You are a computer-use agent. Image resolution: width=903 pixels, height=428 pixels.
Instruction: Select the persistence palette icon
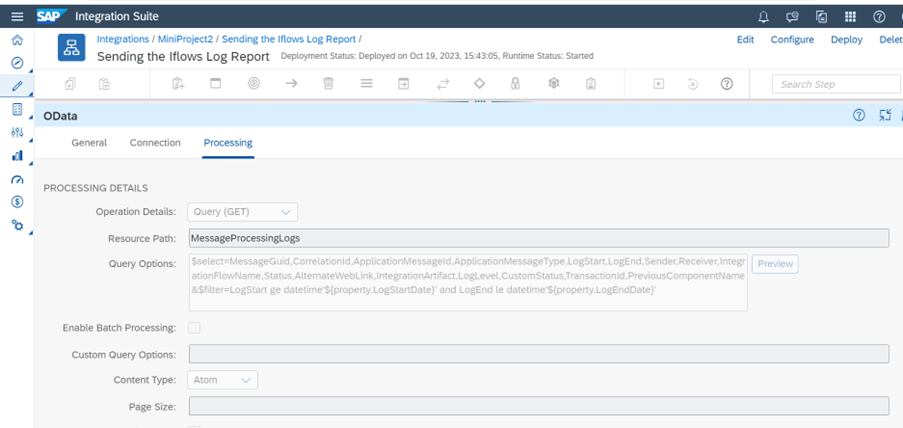pyautogui.click(x=553, y=84)
